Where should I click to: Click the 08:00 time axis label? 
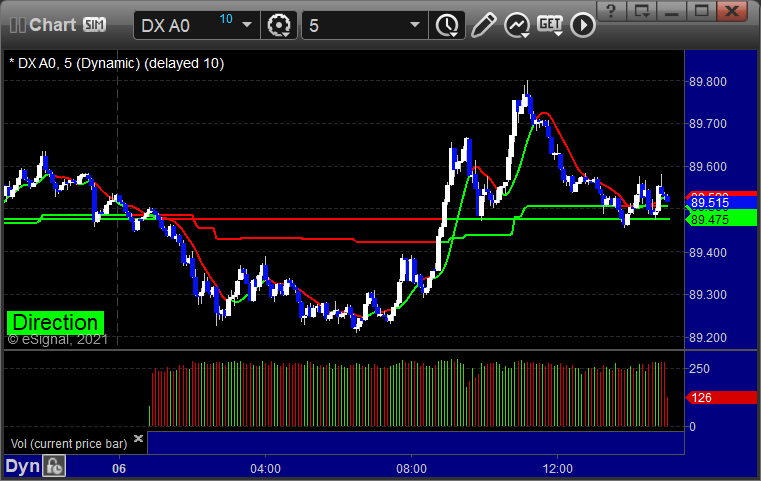point(412,469)
